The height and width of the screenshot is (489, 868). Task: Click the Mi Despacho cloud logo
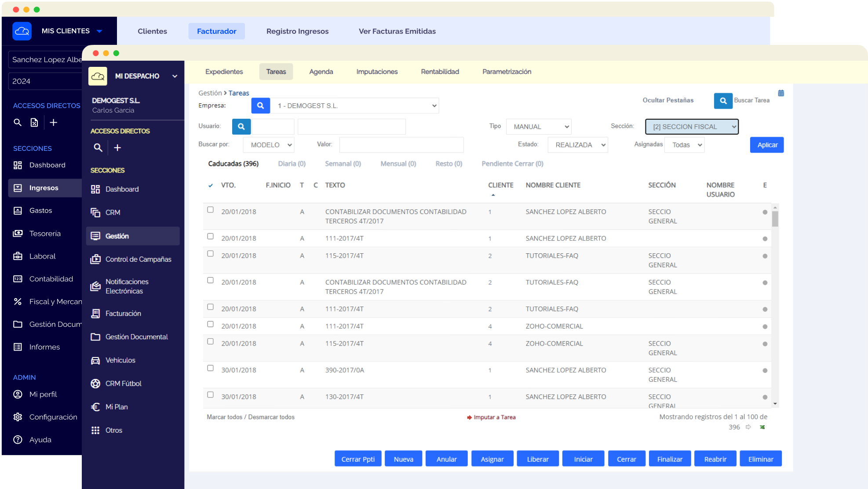coord(98,76)
